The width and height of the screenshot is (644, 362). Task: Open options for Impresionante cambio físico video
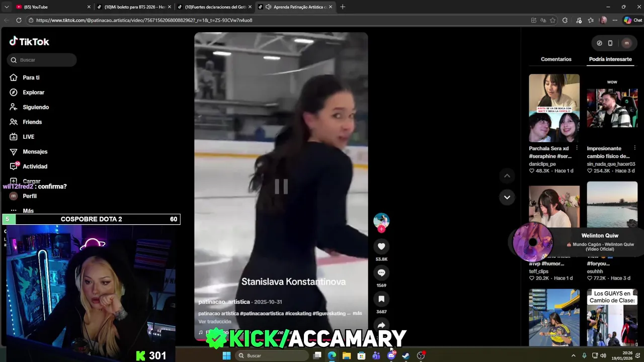click(634, 148)
